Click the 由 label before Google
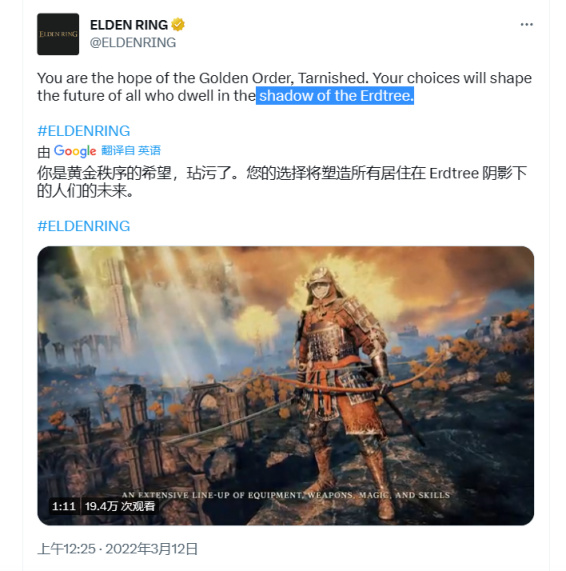This screenshot has width=566, height=571. tap(44, 152)
